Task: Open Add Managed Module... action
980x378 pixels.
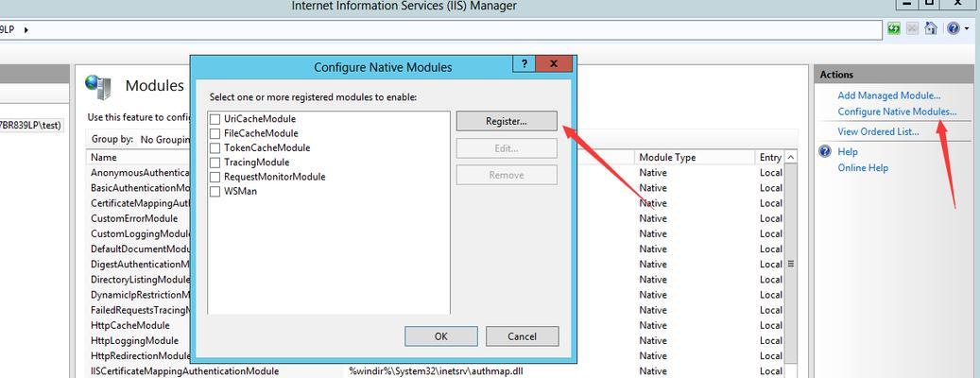Action: pos(888,95)
